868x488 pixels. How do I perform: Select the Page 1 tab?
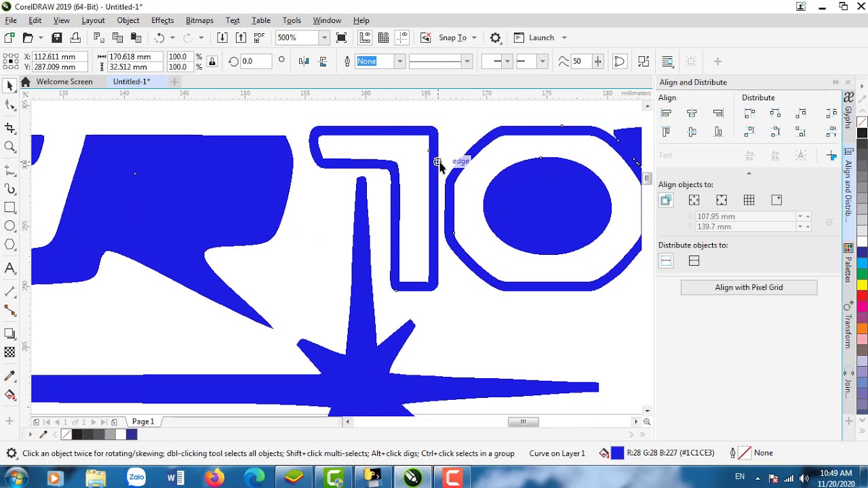pyautogui.click(x=143, y=422)
